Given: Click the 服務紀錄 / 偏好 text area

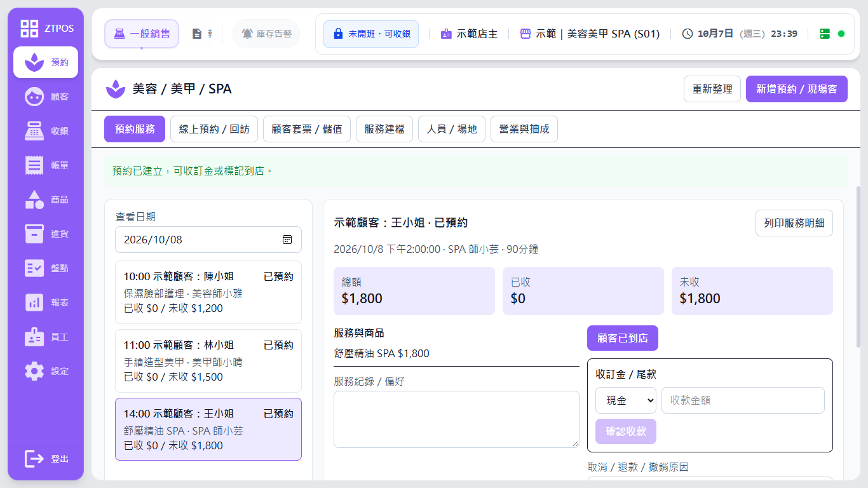Looking at the screenshot, I should point(456,419).
